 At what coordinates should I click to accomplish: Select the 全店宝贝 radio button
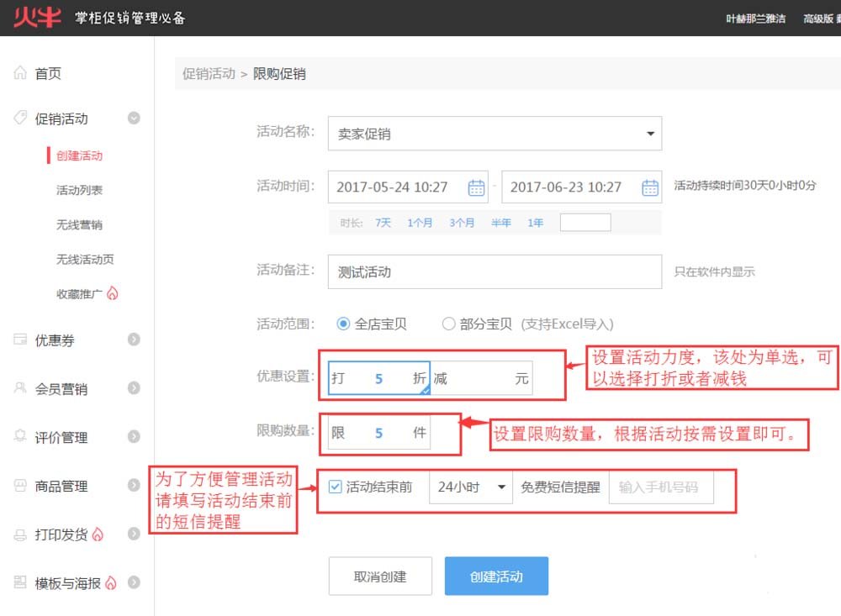(x=346, y=323)
